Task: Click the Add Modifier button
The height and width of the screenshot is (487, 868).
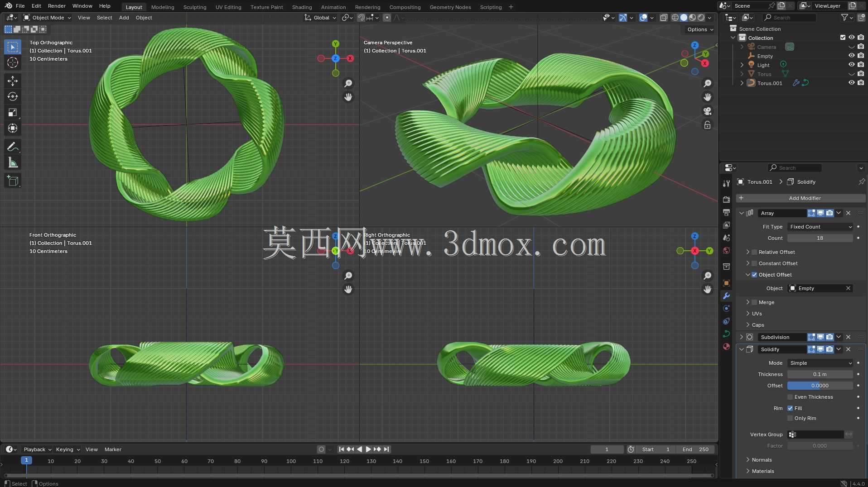Action: 800,198
